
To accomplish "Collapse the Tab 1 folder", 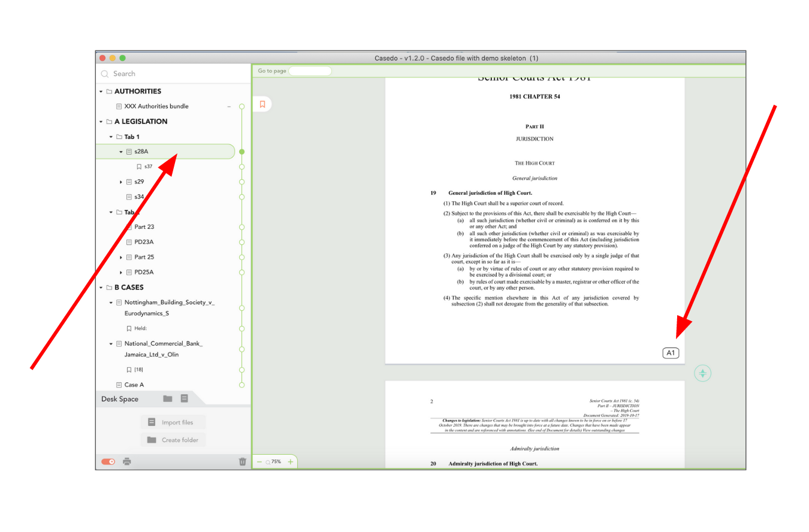I will [x=111, y=137].
